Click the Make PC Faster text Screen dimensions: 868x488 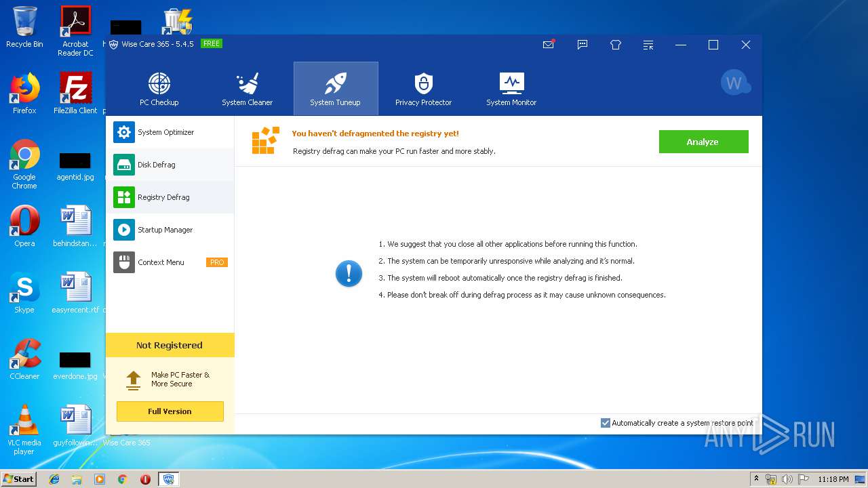click(x=180, y=380)
